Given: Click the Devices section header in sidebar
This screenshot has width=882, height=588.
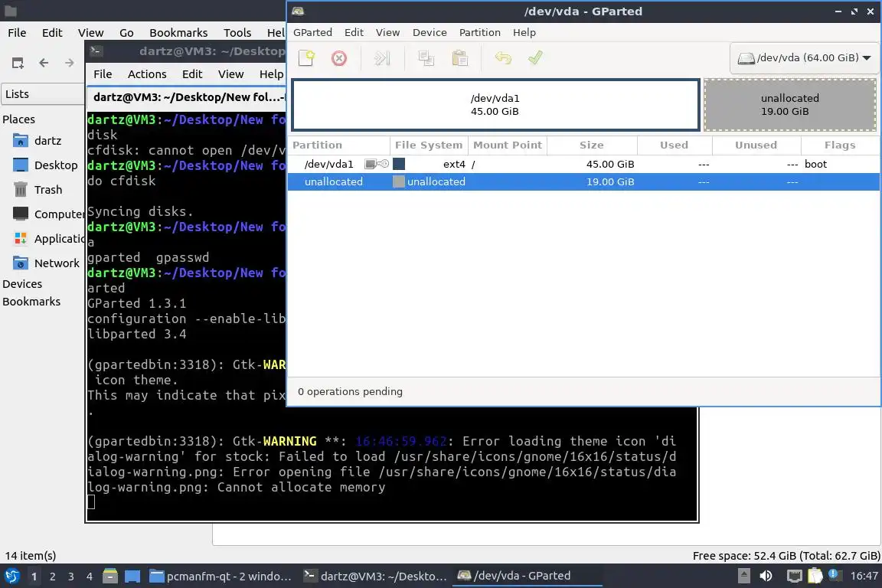Looking at the screenshot, I should (x=22, y=284).
